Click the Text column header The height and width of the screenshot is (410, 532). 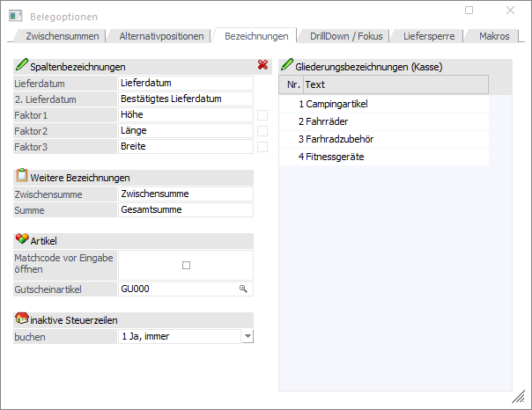coord(396,84)
